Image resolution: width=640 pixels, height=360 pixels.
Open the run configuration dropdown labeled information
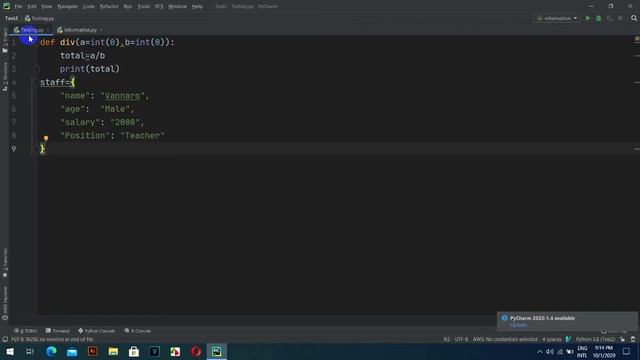[x=557, y=18]
